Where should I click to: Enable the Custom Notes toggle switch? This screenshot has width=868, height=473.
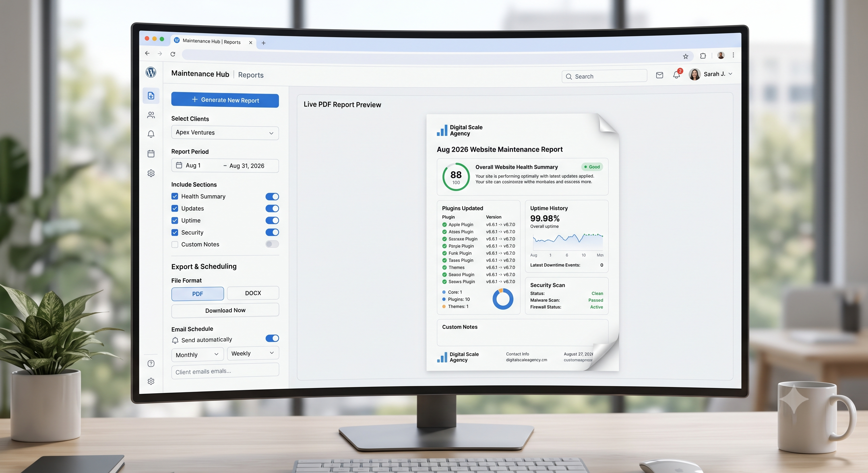(x=272, y=244)
